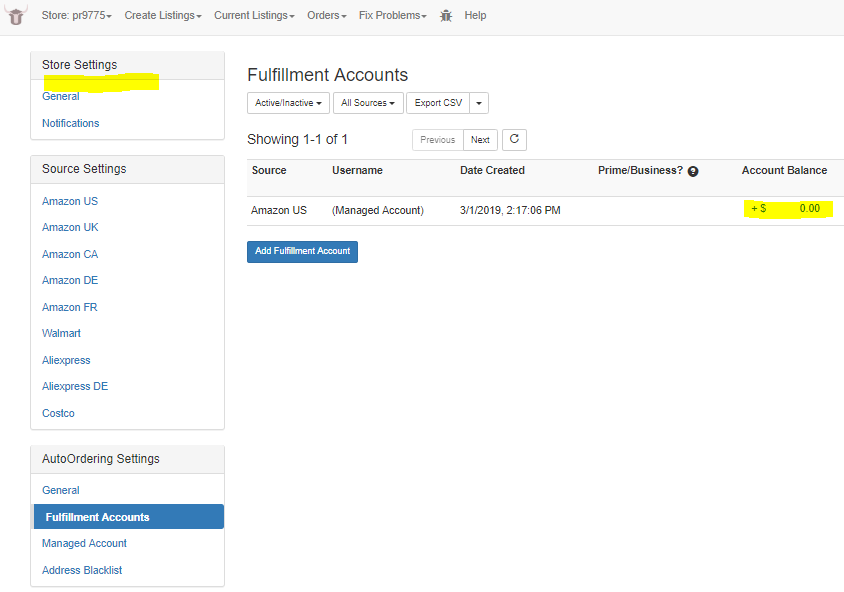The height and width of the screenshot is (592, 844).
Task: Open the Store: pr9775 menu
Action: point(76,16)
